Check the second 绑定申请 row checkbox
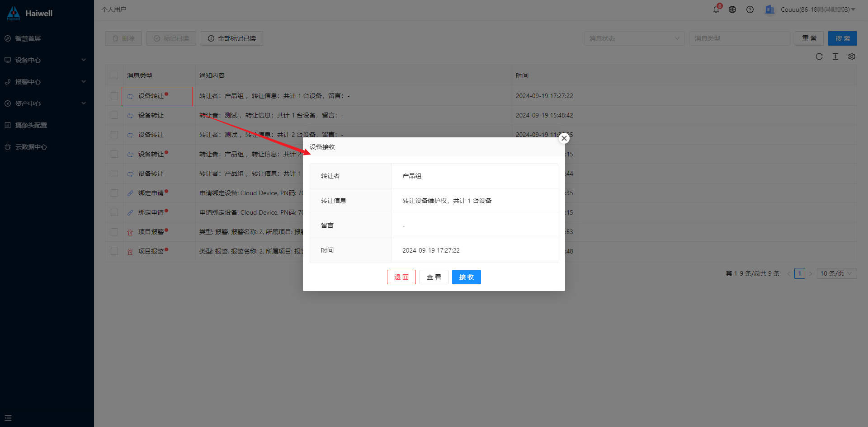Image resolution: width=868 pixels, height=427 pixels. click(114, 212)
